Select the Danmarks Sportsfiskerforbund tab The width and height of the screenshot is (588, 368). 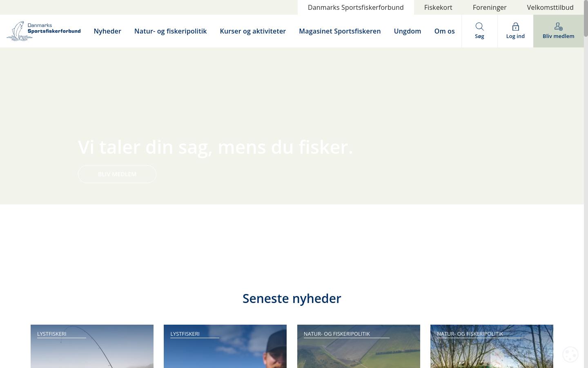pyautogui.click(x=356, y=7)
